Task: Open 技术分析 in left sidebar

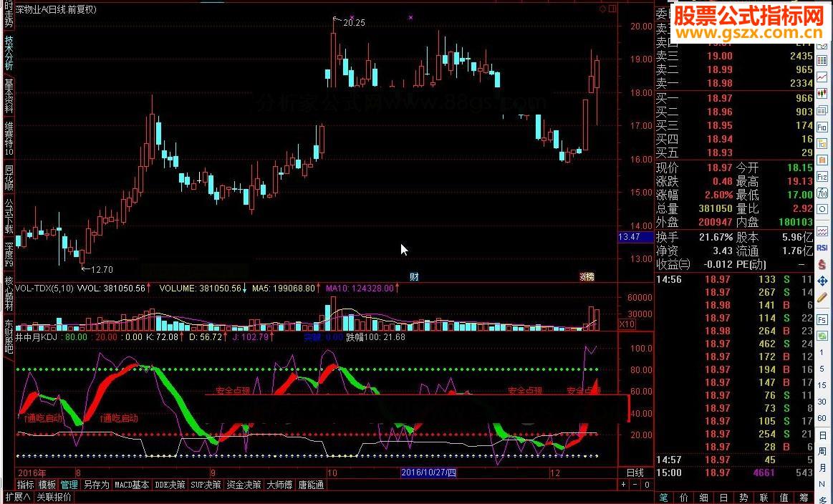Action: click(9, 53)
